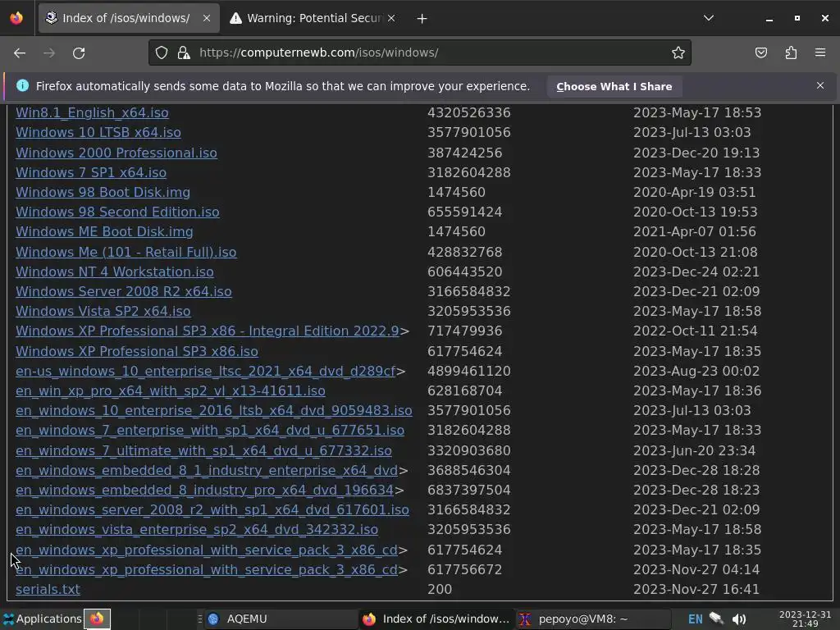Download en_windows_vista_enterprise_sp2 iso

197,530
